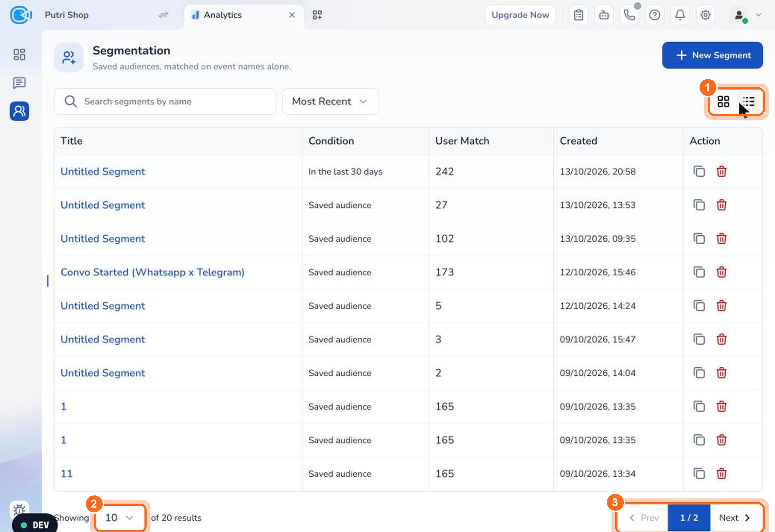775x532 pixels.
Task: Delete segment titled 11
Action: click(722, 473)
